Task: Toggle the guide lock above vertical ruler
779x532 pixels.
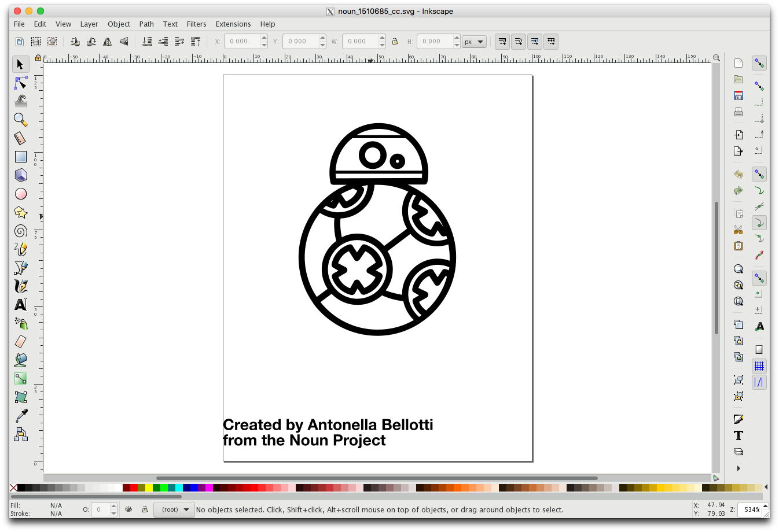Action: (x=38, y=58)
